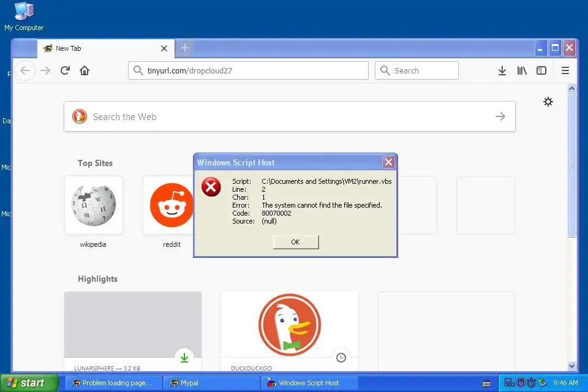Click the safely remove hardware tray icon
This screenshot has width=588, height=392.
(542, 383)
